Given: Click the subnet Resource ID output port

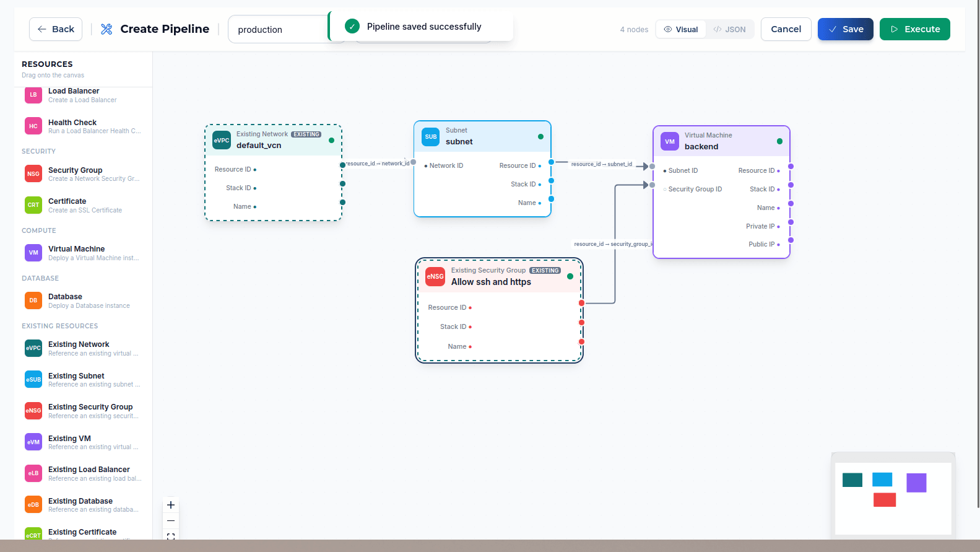Looking at the screenshot, I should point(551,162).
